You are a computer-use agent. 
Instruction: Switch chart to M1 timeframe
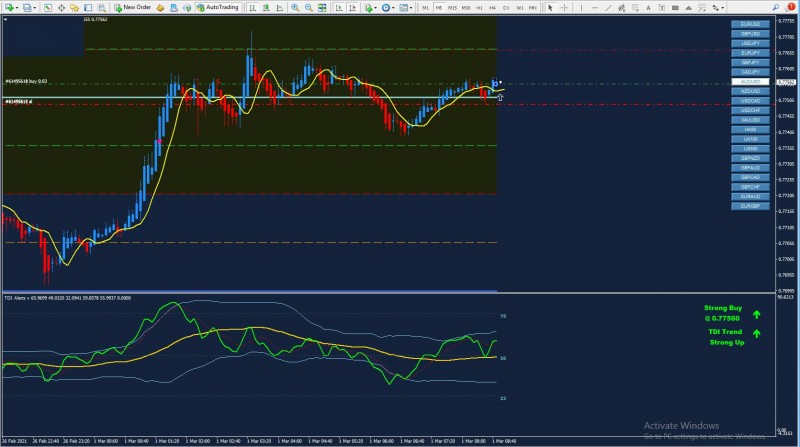pyautogui.click(x=425, y=7)
